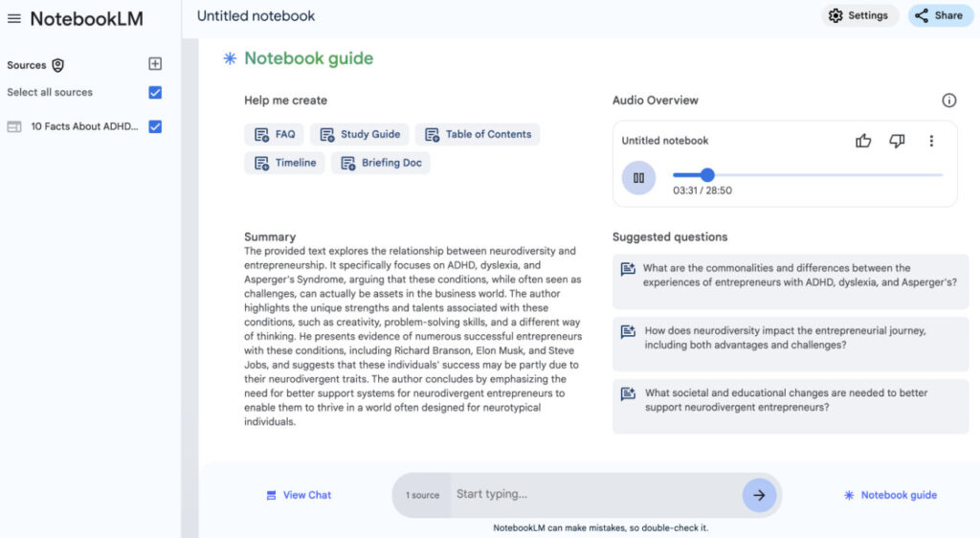Pause the audio overview playback
This screenshot has width=980, height=538.
[x=638, y=177]
